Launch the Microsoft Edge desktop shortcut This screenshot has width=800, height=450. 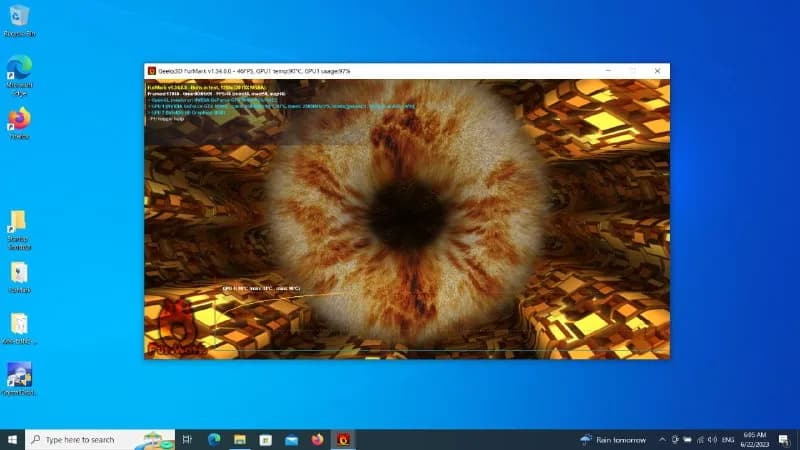[19, 76]
